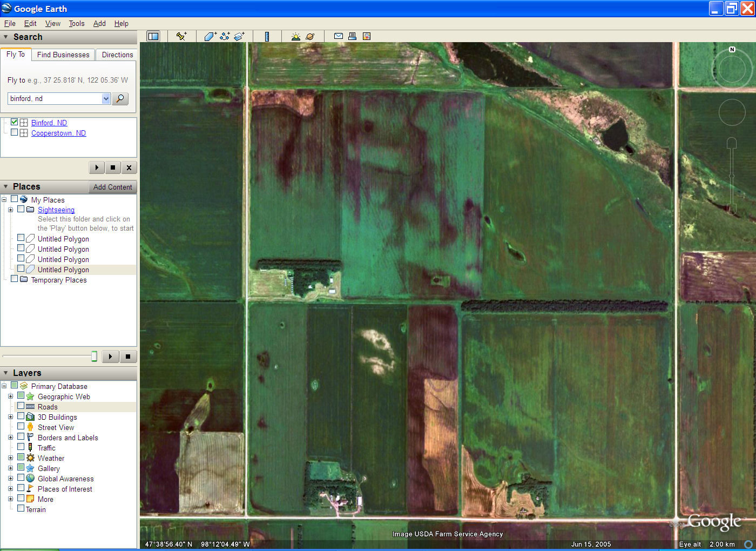756x551 pixels.
Task: Toggle the Weather layer checkbox
Action: click(x=21, y=458)
